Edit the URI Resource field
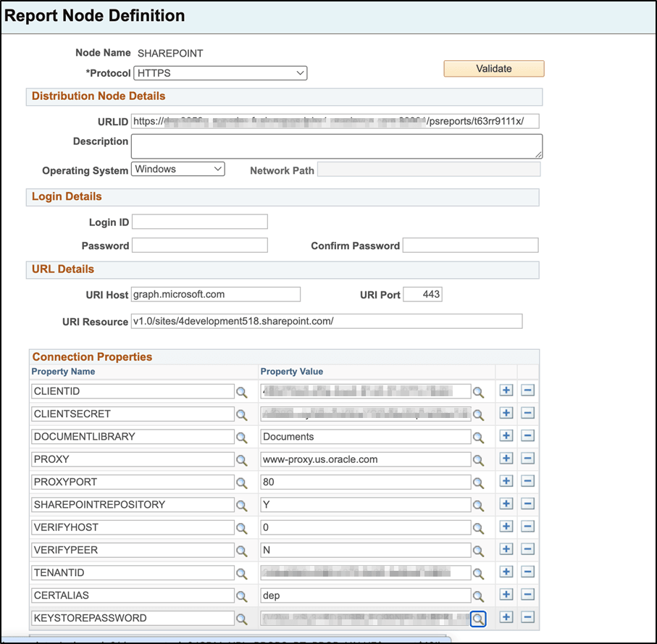Image resolution: width=657 pixels, height=644 pixels. coord(327,321)
